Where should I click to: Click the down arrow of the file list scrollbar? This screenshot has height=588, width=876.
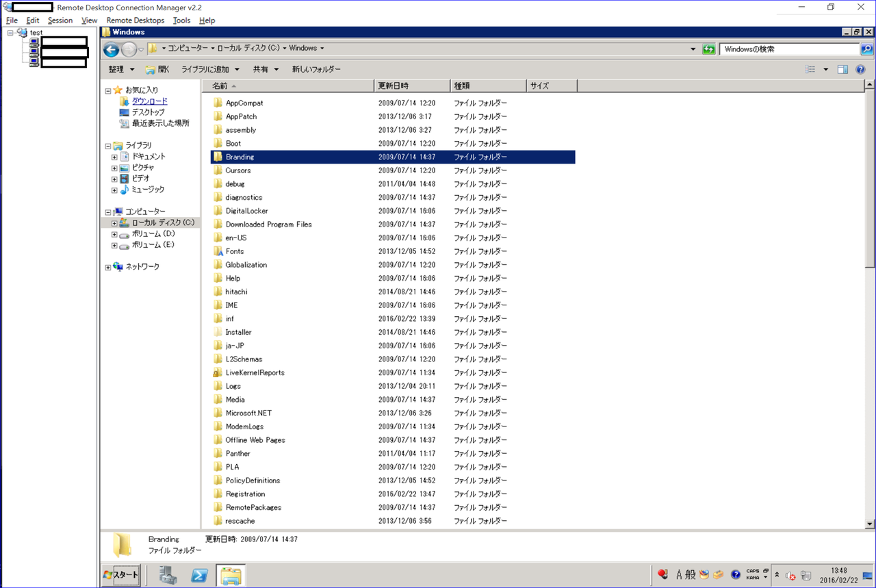(x=870, y=524)
